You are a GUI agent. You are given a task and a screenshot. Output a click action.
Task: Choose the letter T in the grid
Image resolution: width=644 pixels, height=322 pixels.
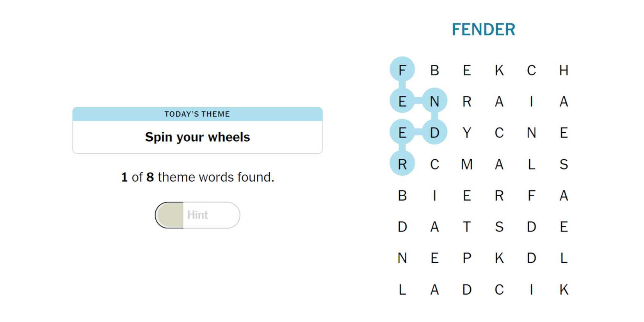point(467,227)
